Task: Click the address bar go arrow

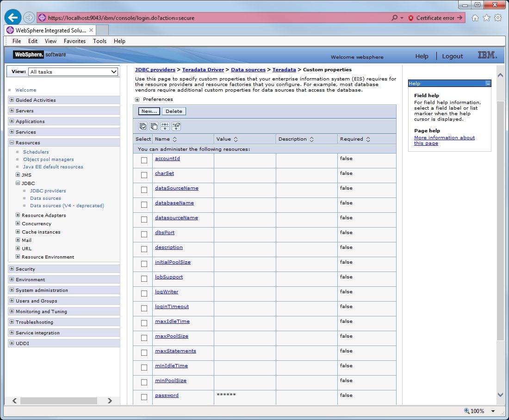Action: 459,18
